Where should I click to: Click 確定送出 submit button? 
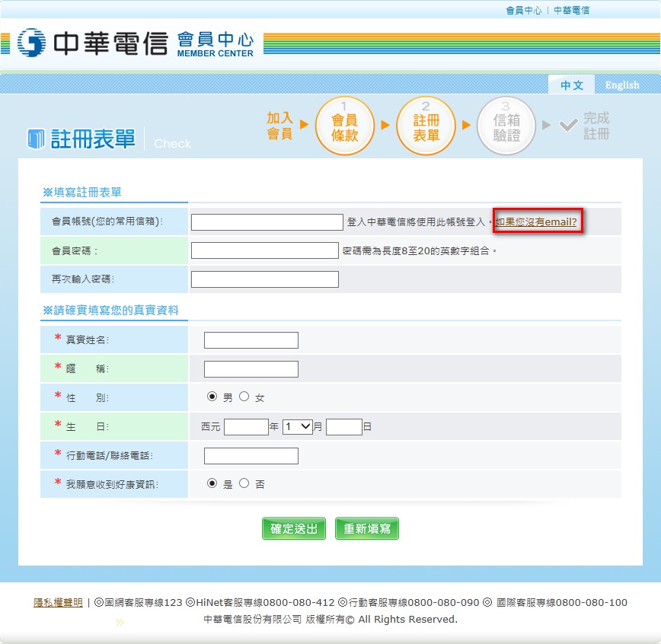(x=294, y=528)
